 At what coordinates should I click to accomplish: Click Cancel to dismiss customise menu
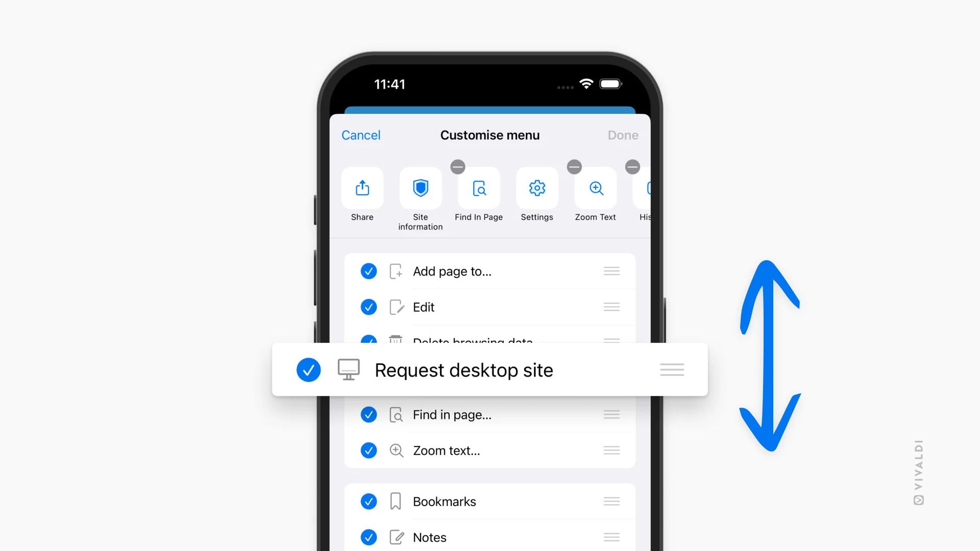click(361, 135)
